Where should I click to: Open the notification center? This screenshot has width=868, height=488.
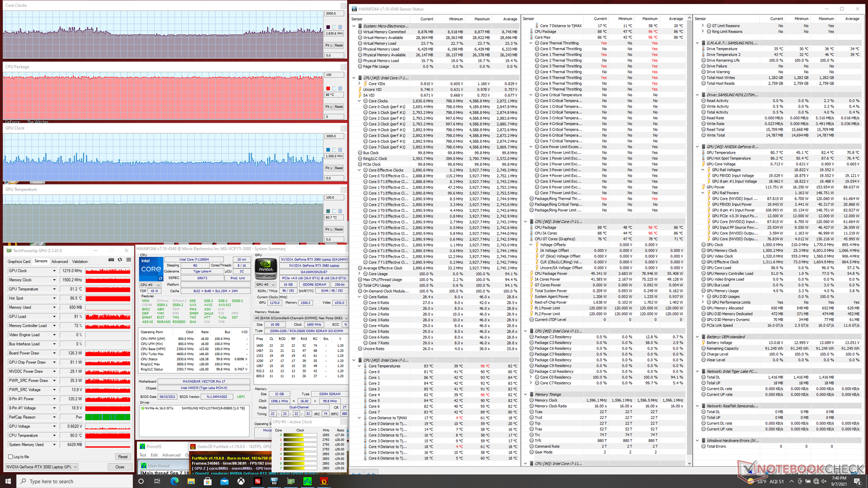click(x=857, y=481)
